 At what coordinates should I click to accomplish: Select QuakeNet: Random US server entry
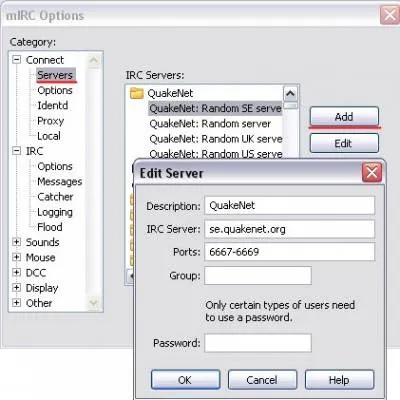pyautogui.click(x=216, y=154)
